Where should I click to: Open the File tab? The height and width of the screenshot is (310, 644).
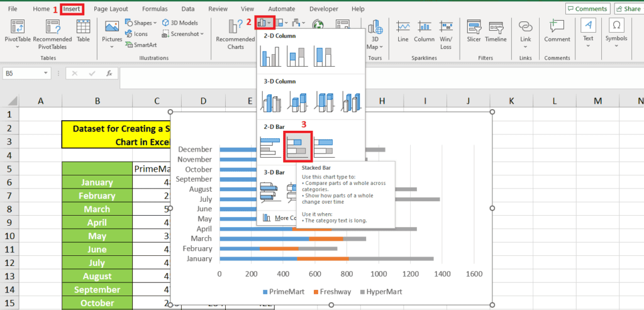(13, 9)
